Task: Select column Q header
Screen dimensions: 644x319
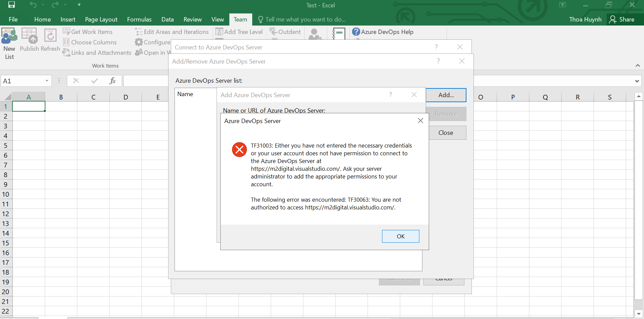Action: point(545,97)
